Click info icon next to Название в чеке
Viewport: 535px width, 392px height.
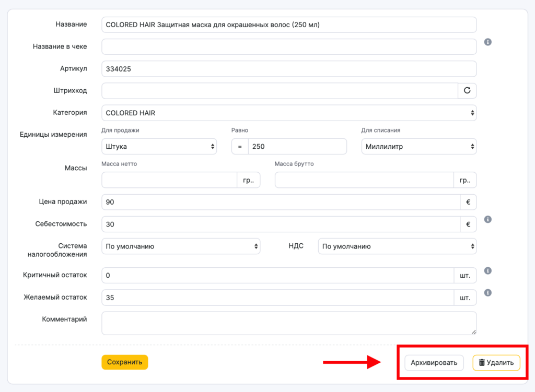pos(488,42)
